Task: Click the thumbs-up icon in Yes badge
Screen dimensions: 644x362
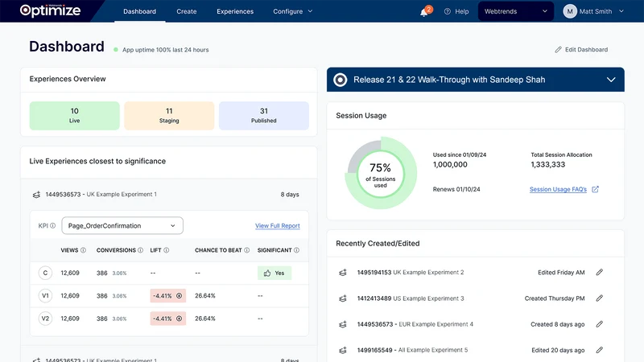Action: tap(267, 273)
